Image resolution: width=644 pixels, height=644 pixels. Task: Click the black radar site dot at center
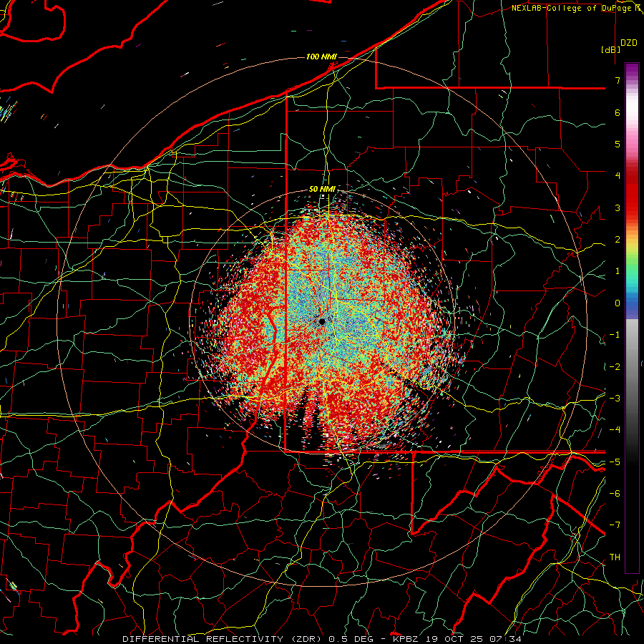pos(322,322)
